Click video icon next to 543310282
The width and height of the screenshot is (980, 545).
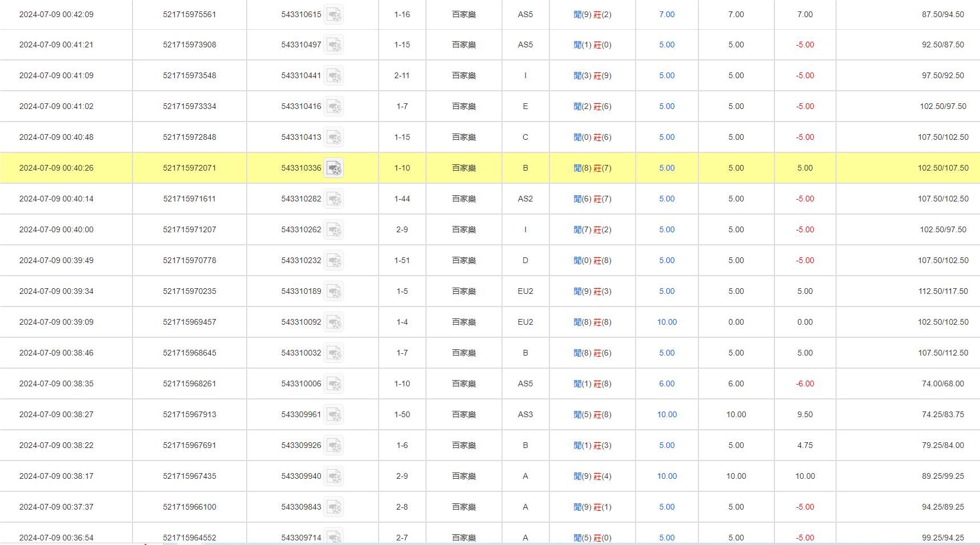coord(334,199)
